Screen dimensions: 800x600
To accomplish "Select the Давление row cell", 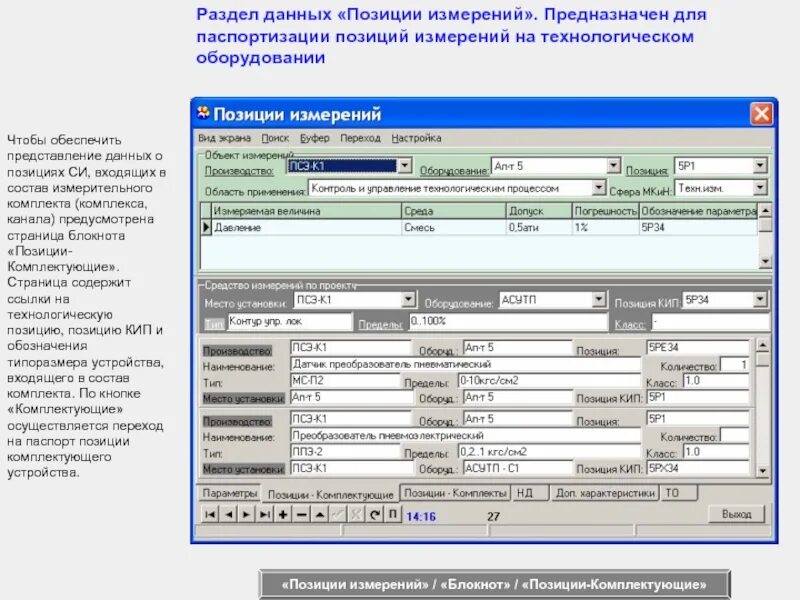I will pos(307,228).
